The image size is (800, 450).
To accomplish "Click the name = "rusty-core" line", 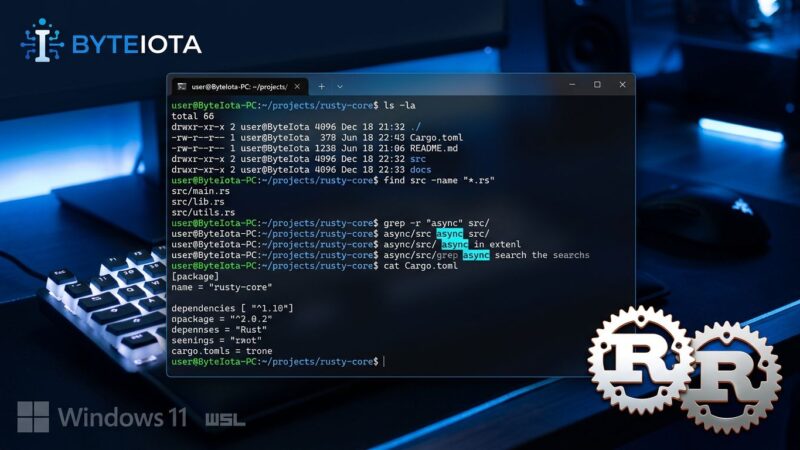I will click(x=221, y=288).
